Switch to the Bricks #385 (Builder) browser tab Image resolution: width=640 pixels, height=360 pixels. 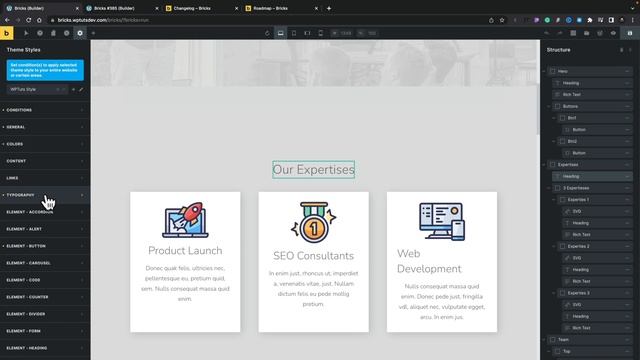pyautogui.click(x=121, y=8)
